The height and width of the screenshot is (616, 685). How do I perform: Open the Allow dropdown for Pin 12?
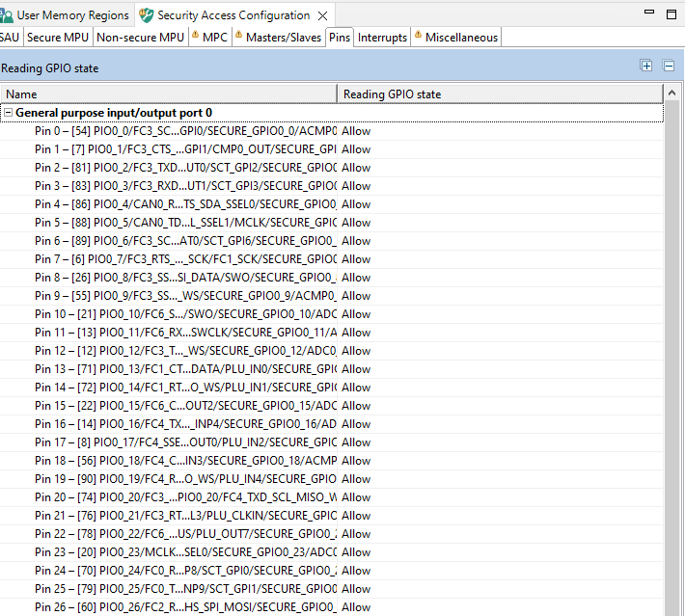pos(356,351)
